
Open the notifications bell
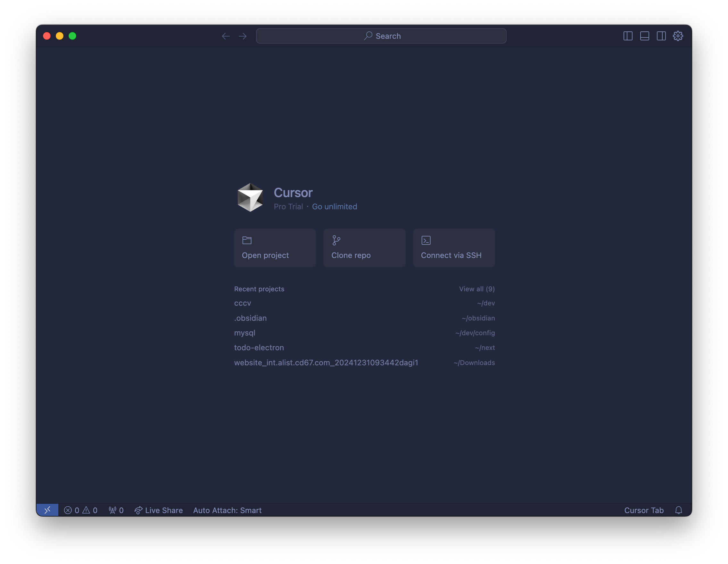click(678, 510)
